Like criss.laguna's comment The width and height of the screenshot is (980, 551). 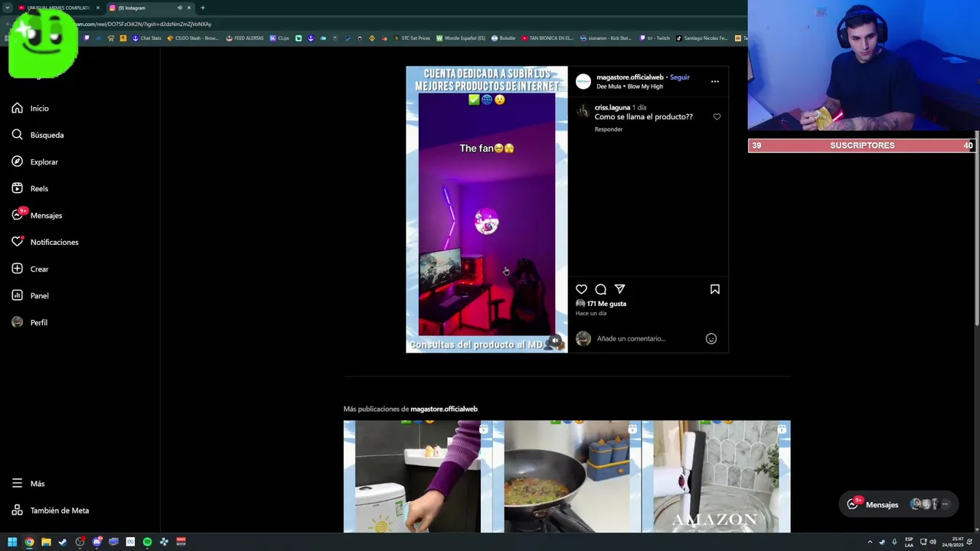point(717,117)
